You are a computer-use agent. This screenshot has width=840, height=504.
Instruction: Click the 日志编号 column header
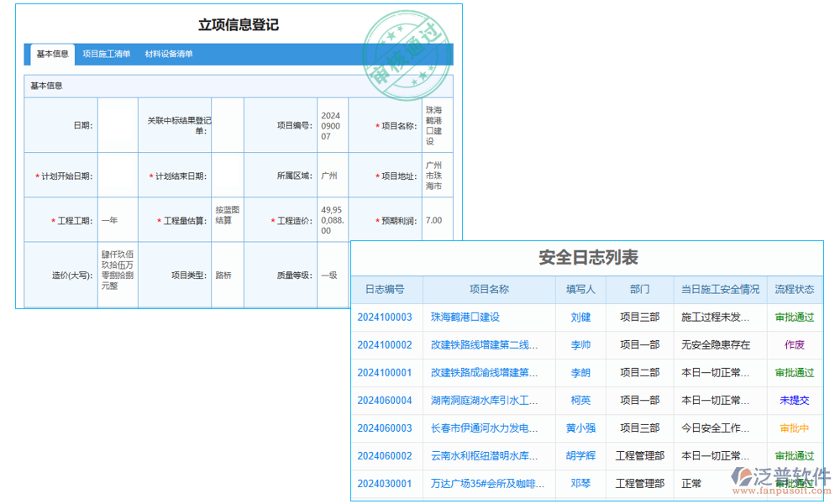pos(386,289)
